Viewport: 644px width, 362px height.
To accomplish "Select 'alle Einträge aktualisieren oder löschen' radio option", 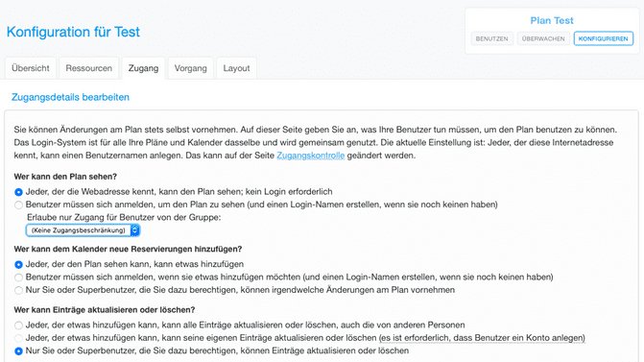I will [18, 326].
